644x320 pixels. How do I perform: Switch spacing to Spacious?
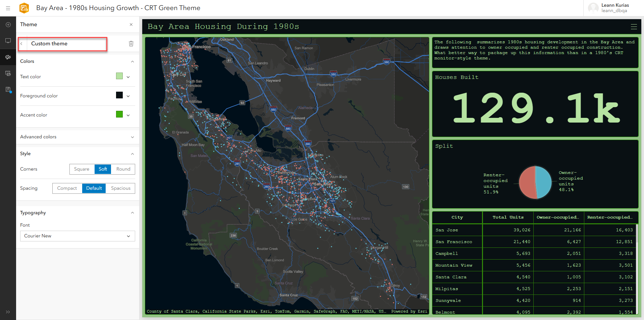(120, 188)
